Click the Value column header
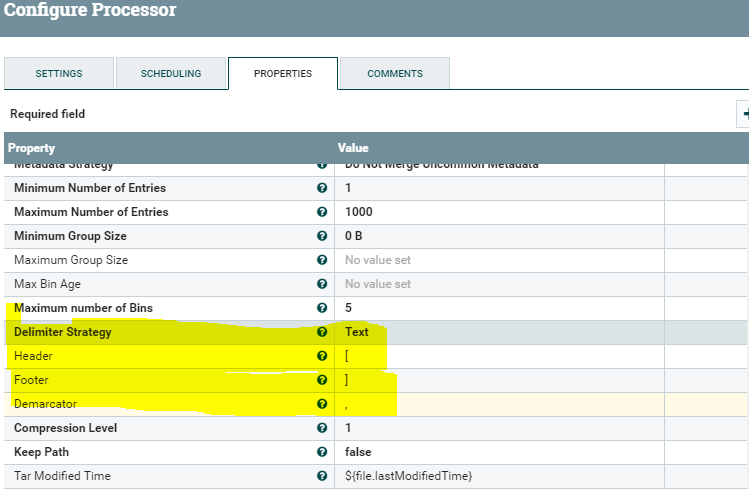 pos(353,148)
